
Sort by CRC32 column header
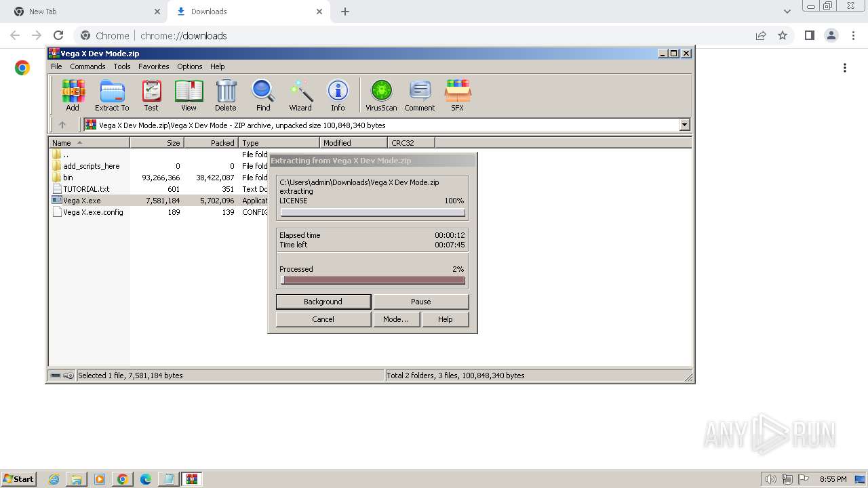(411, 143)
